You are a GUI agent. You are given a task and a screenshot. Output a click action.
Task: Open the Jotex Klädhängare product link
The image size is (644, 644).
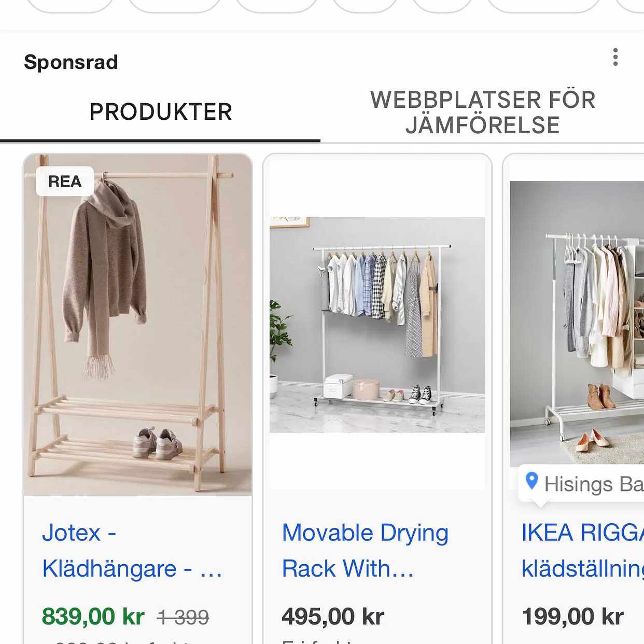click(132, 551)
